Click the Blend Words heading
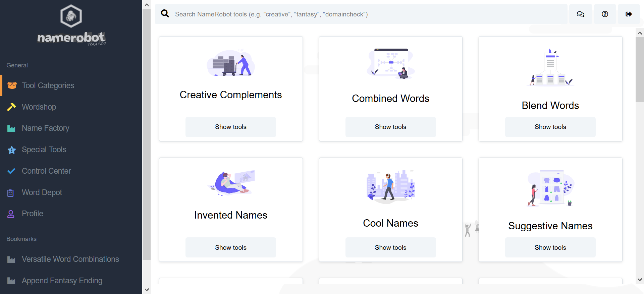Image resolution: width=644 pixels, height=294 pixels. point(550,106)
